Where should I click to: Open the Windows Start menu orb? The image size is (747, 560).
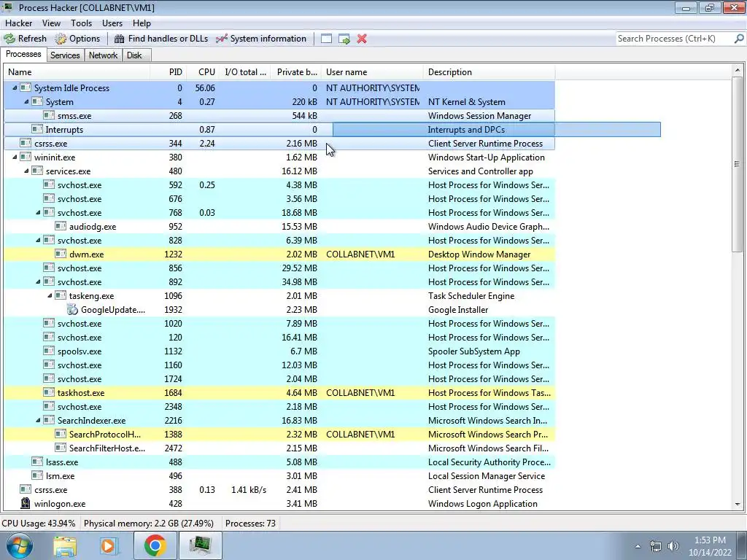19,545
